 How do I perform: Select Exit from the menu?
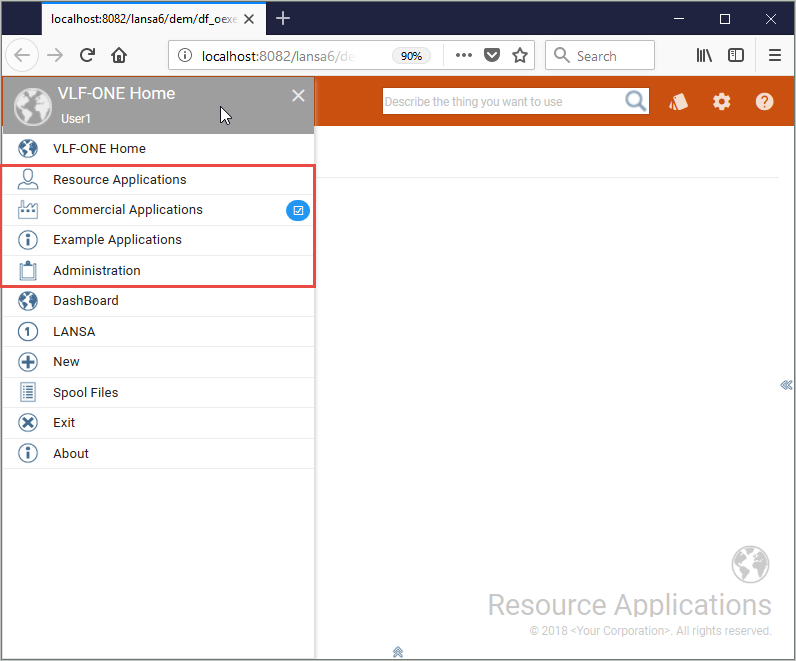point(158,423)
